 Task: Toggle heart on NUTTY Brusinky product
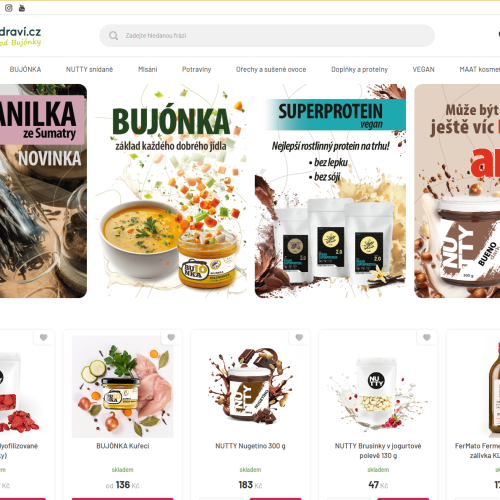[427, 337]
